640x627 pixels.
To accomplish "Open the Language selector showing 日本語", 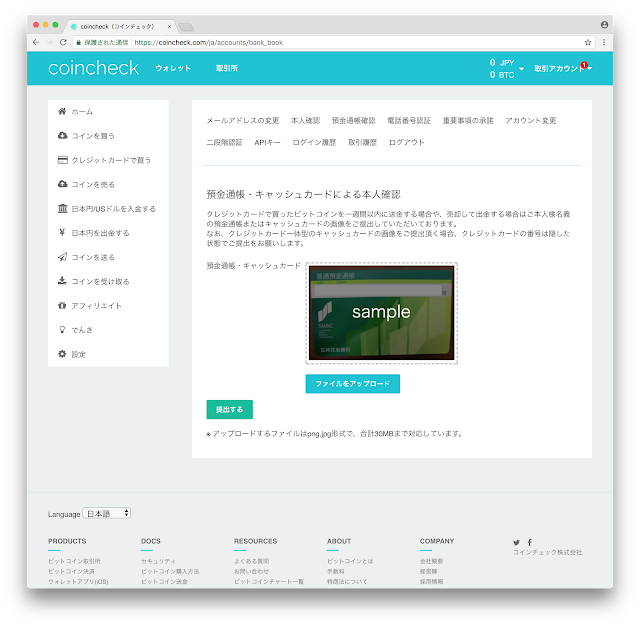I will point(107,514).
